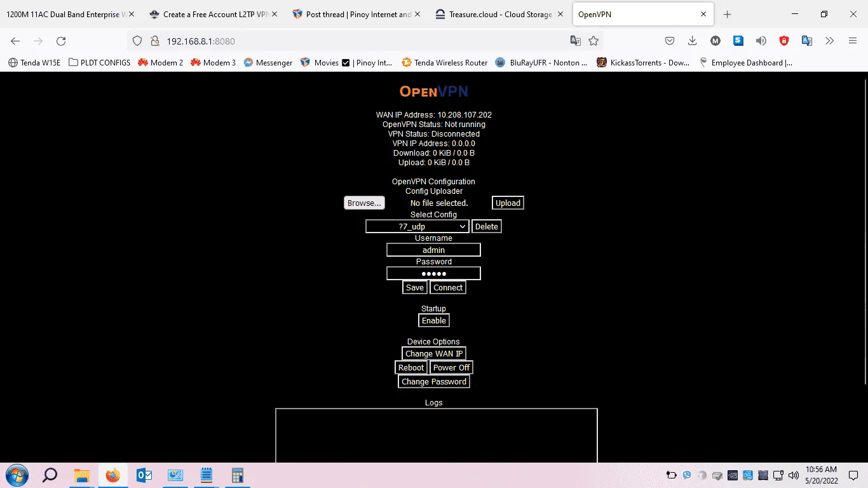Open the Messenger bookmark
868x488 pixels.
(268, 63)
